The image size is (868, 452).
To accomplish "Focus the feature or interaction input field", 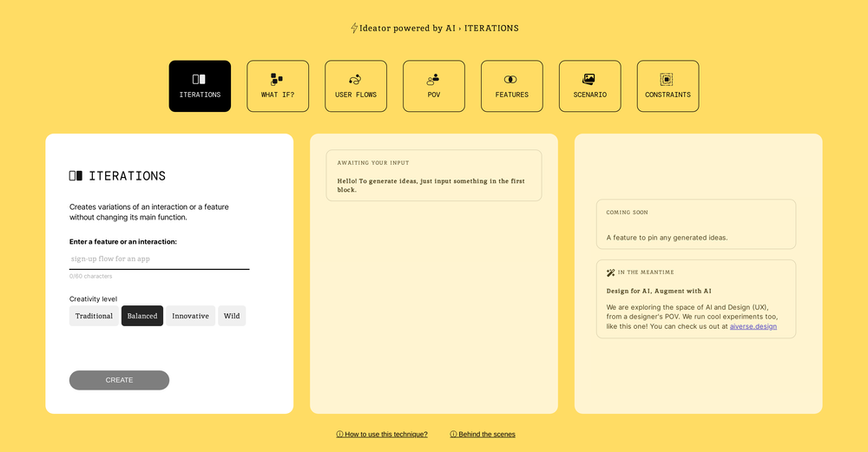I will (159, 259).
